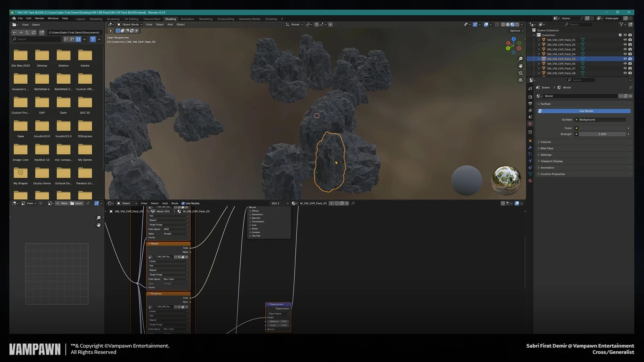
Task: Click the viewport zoom magnifier icon
Action: click(520, 59)
